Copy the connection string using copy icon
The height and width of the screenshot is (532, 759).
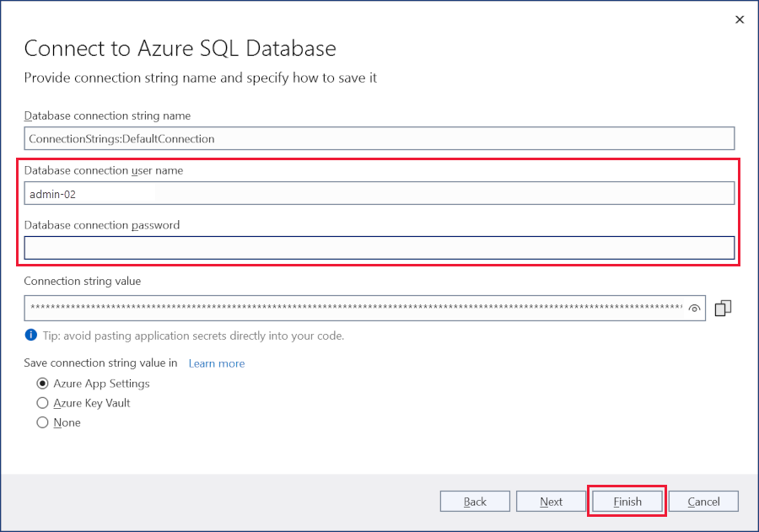pyautogui.click(x=722, y=309)
